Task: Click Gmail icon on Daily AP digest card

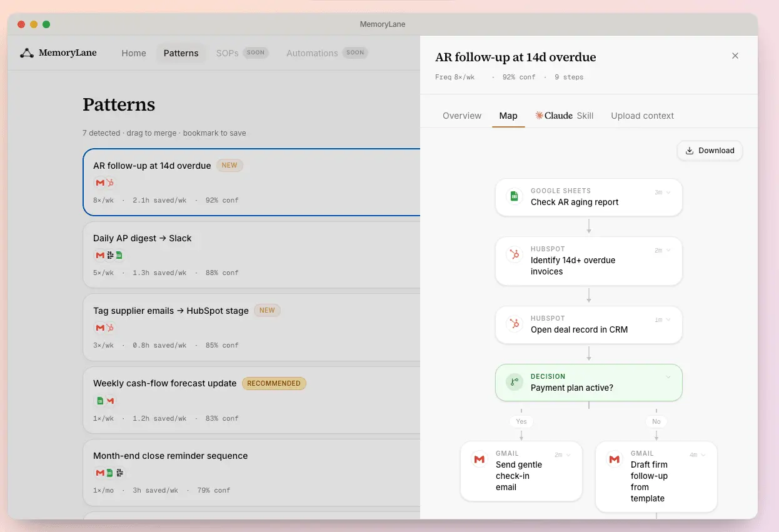Action: [100, 256]
